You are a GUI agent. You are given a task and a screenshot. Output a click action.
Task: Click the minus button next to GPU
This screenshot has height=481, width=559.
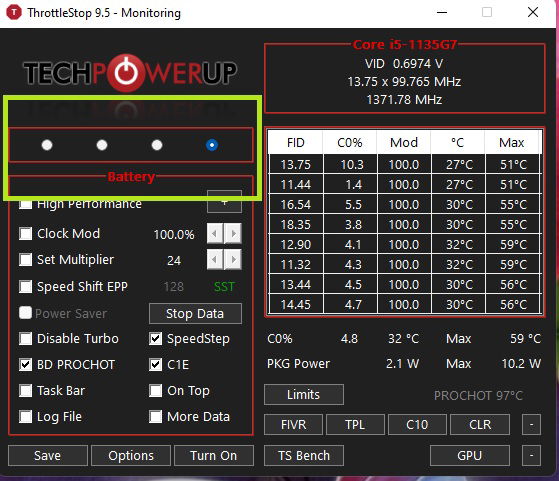pos(531,455)
